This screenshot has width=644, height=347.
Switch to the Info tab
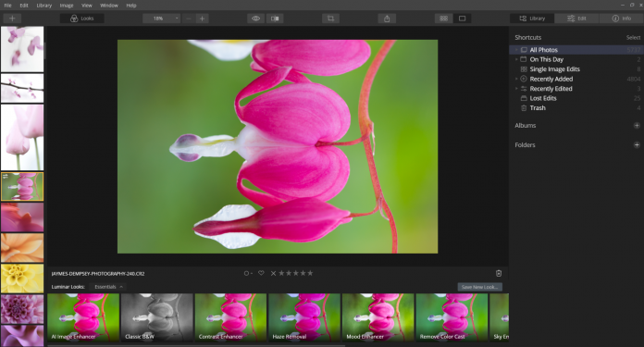point(622,19)
